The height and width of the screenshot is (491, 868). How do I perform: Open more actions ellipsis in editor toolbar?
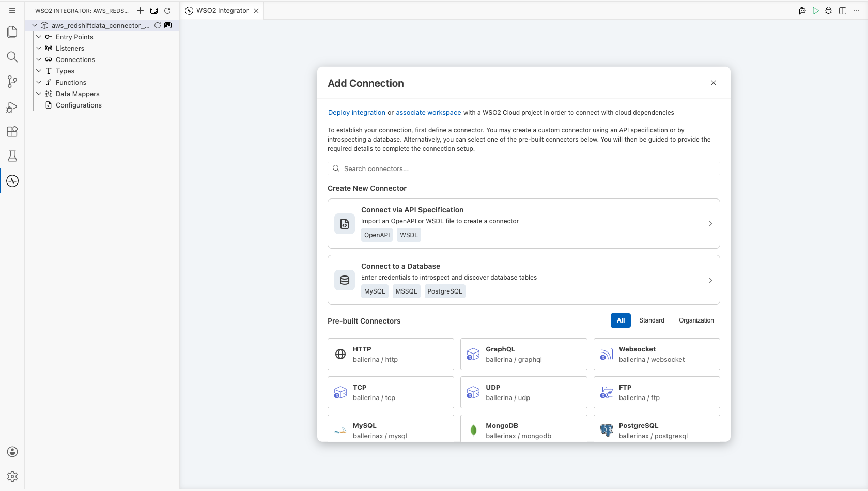[856, 10]
